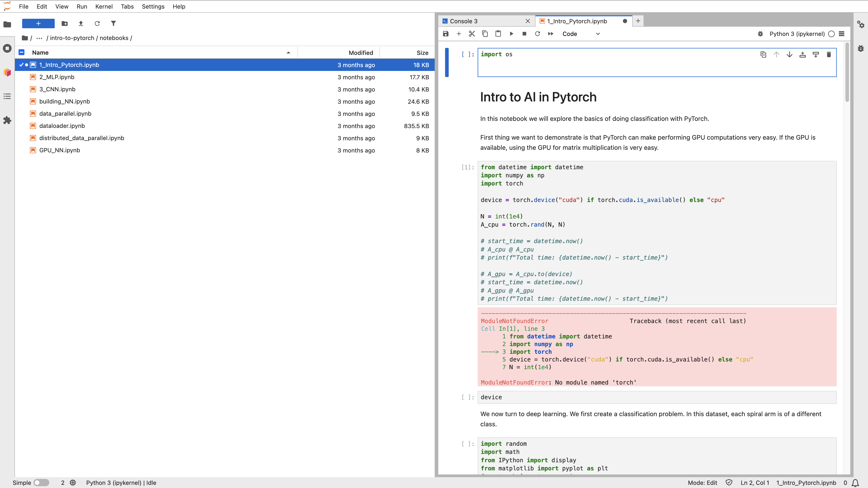The image size is (868, 488).
Task: Close the Console 3 tab
Action: [x=528, y=21]
